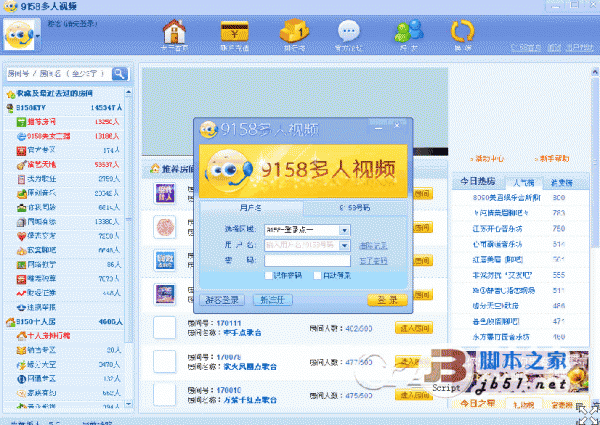Click the phone icon on the 2759人 row
This screenshot has height=425, width=600.
click(21, 179)
